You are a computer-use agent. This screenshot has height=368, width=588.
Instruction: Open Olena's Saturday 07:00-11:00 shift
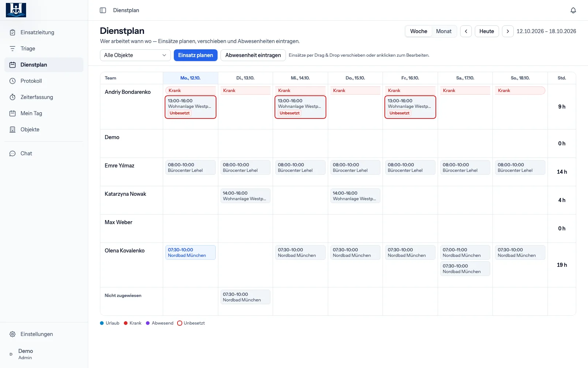465,252
